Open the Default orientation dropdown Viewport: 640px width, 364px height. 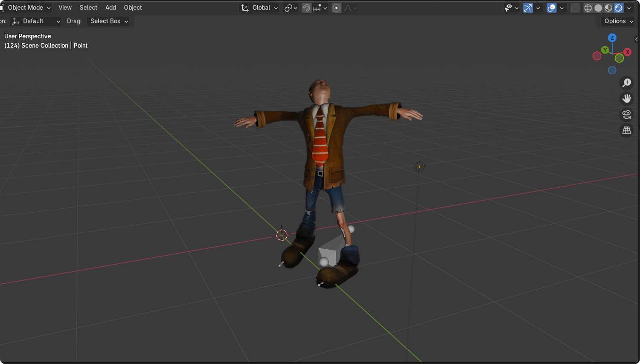pyautogui.click(x=36, y=21)
